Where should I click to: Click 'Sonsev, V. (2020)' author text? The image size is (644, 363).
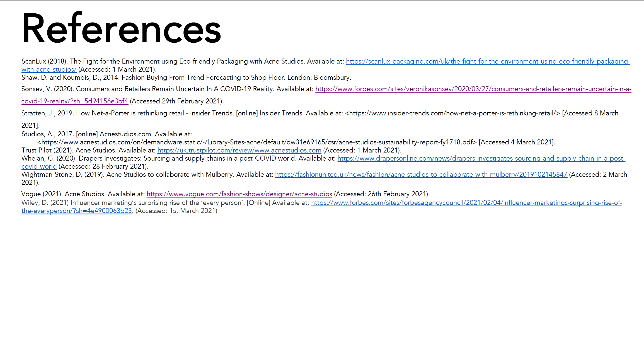(48, 89)
